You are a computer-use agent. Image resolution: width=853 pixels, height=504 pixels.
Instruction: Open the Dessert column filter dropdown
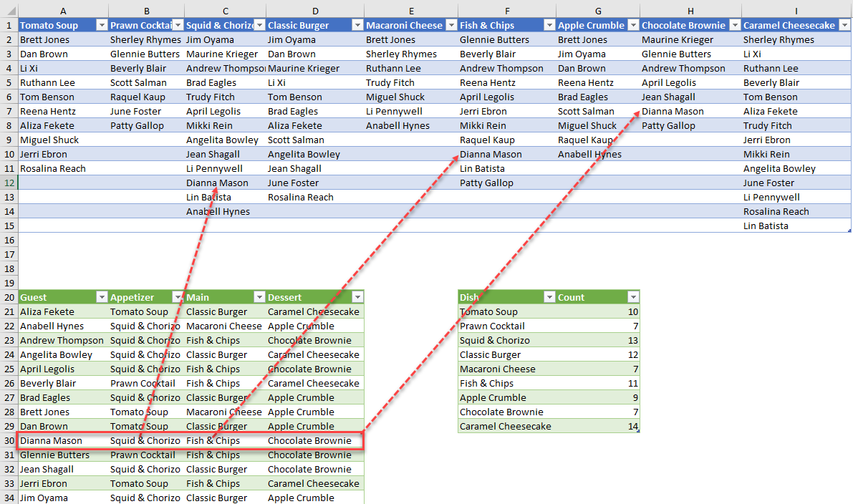pos(356,297)
